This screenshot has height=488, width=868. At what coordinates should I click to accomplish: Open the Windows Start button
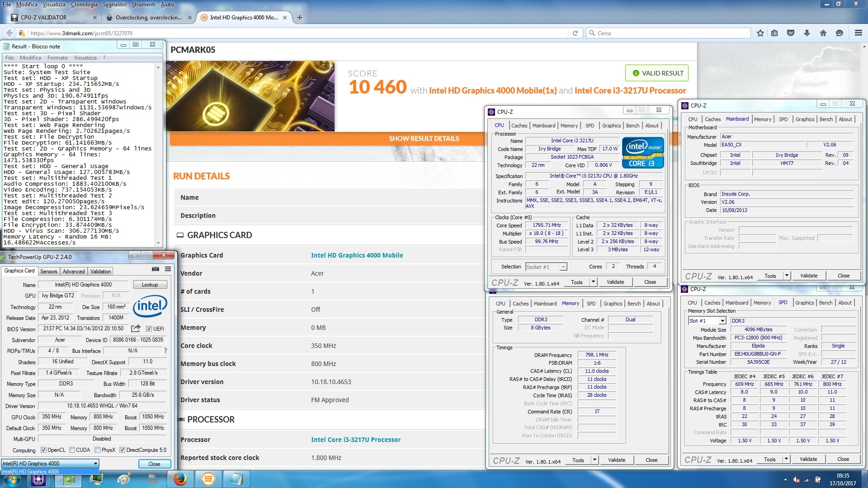pyautogui.click(x=11, y=479)
